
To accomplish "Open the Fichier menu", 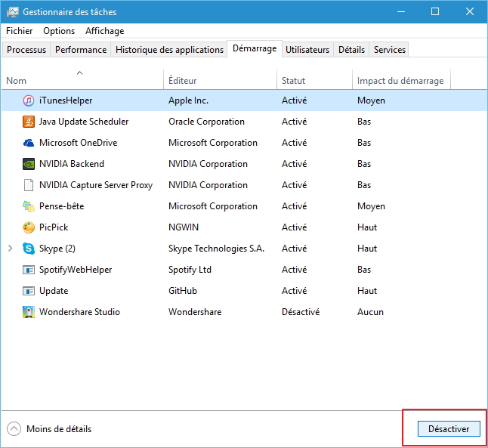I will [x=20, y=31].
